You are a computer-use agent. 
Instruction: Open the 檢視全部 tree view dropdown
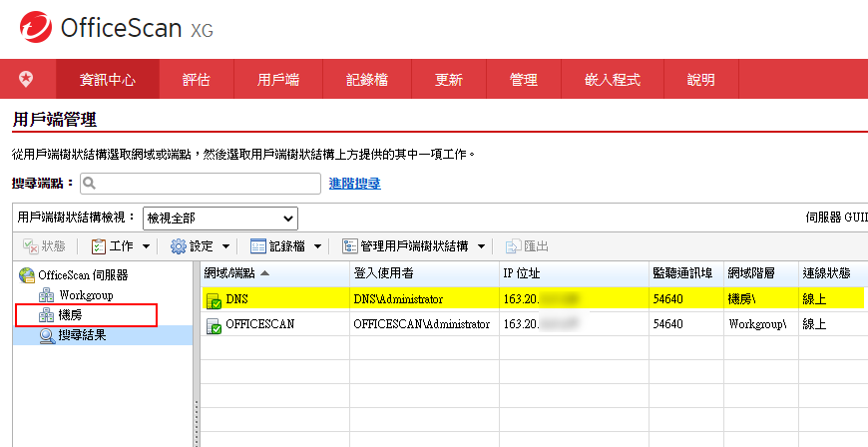click(x=220, y=219)
